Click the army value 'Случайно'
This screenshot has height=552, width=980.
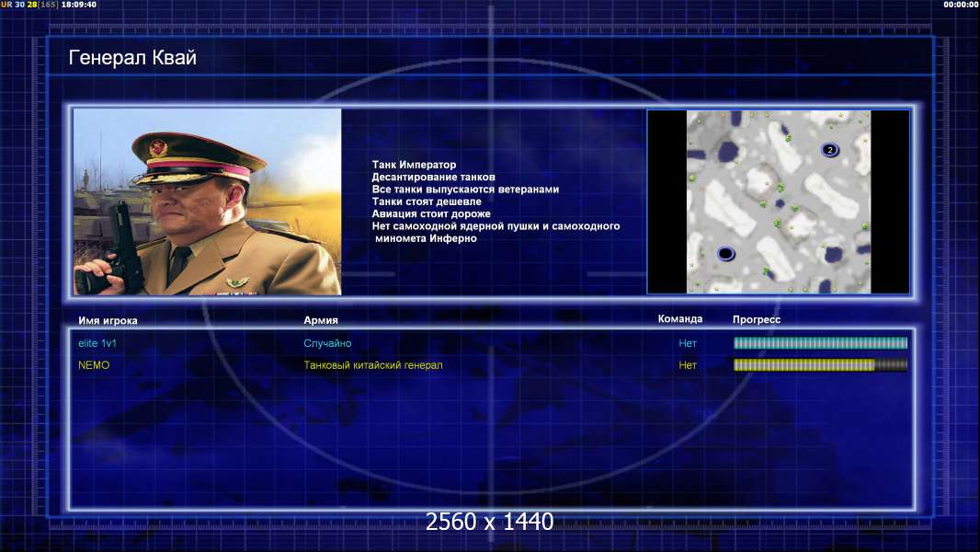[327, 343]
